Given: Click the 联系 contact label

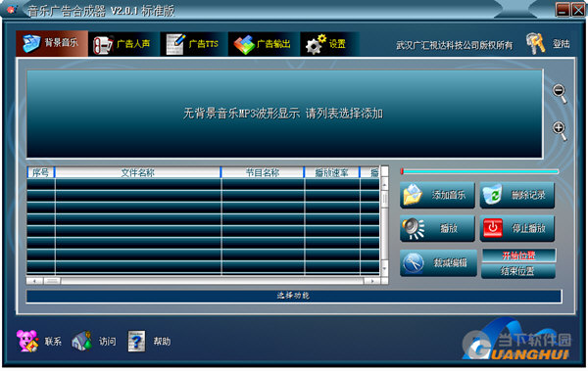Looking at the screenshot, I should (x=53, y=342).
